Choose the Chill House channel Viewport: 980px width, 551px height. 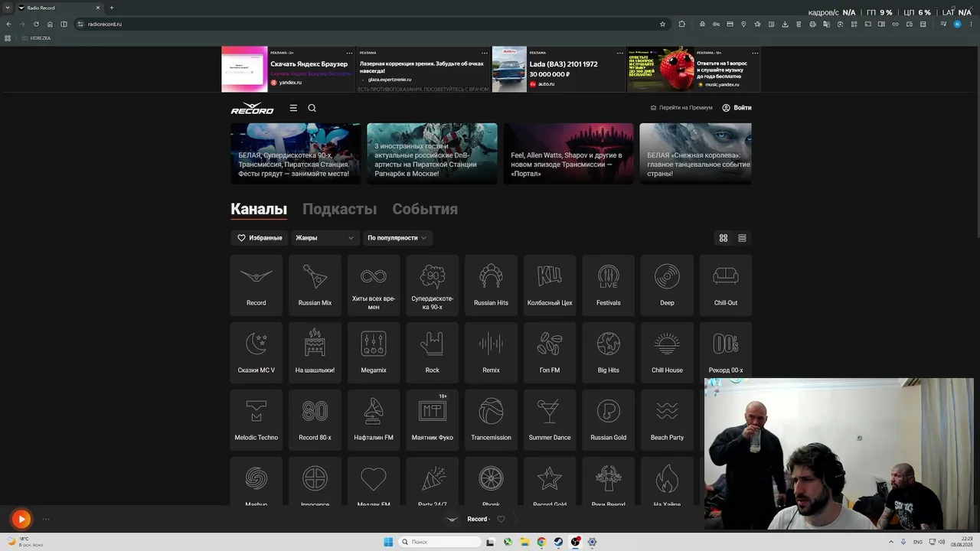[667, 353]
